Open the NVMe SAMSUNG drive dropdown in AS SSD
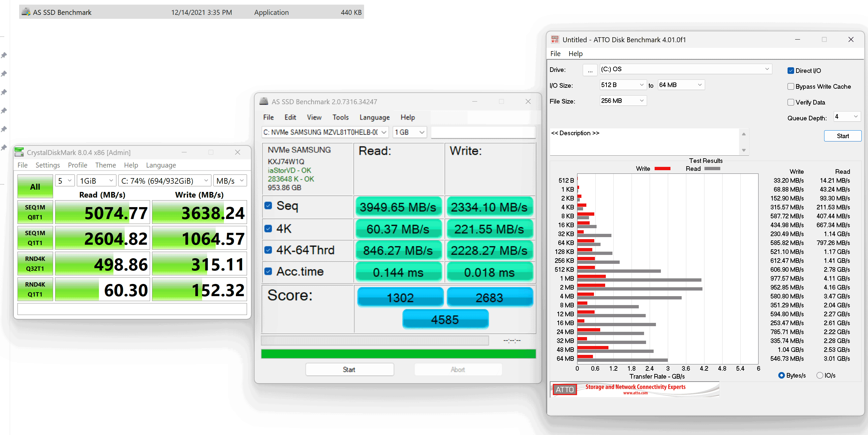This screenshot has width=868, height=435. (x=325, y=132)
